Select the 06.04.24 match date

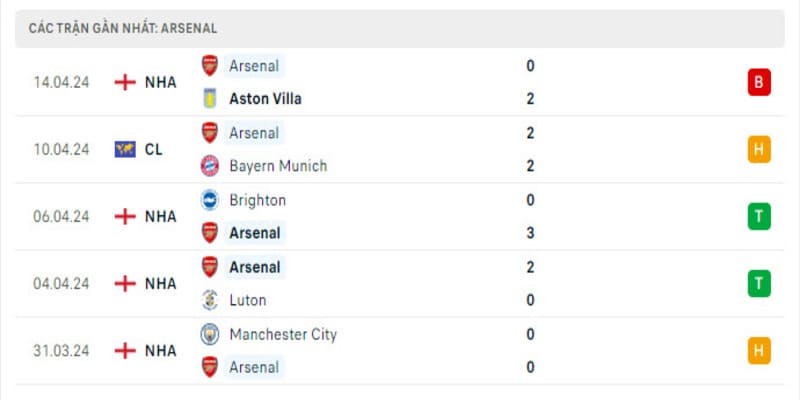[61, 216]
